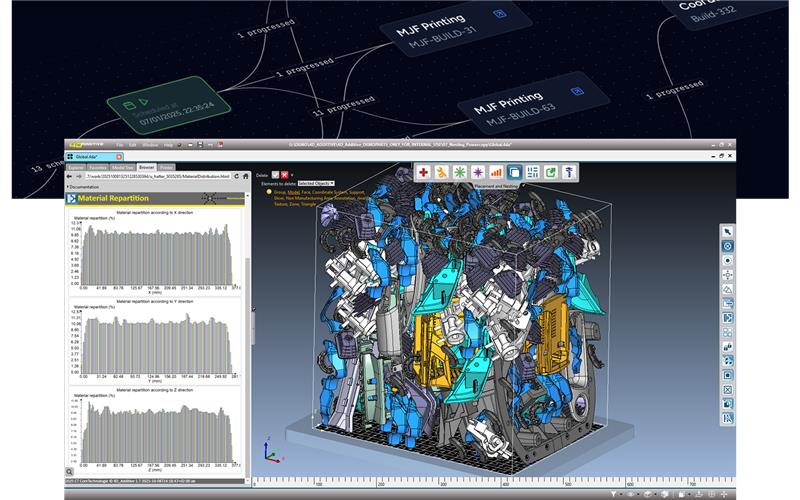Screen dimensions: 800x500
Task: Close the Global.4da document tab
Action: click(x=119, y=157)
